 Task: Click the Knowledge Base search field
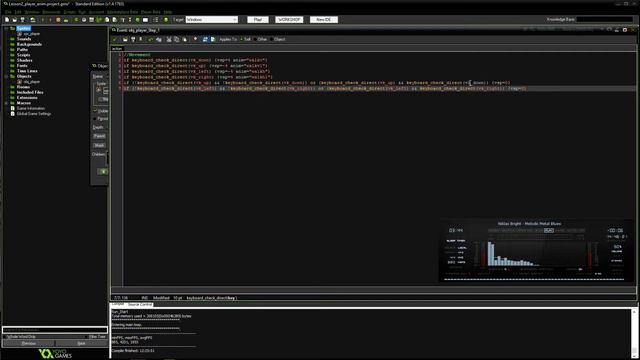point(604,19)
